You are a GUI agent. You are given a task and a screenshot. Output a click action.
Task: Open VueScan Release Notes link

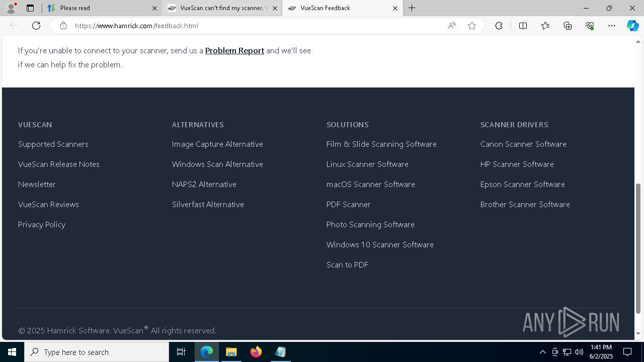59,164
